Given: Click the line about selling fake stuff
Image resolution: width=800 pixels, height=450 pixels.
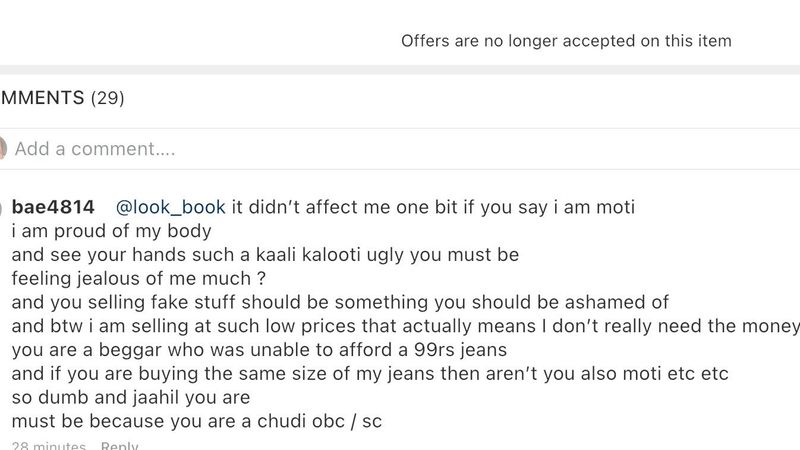Looking at the screenshot, I should click(340, 302).
